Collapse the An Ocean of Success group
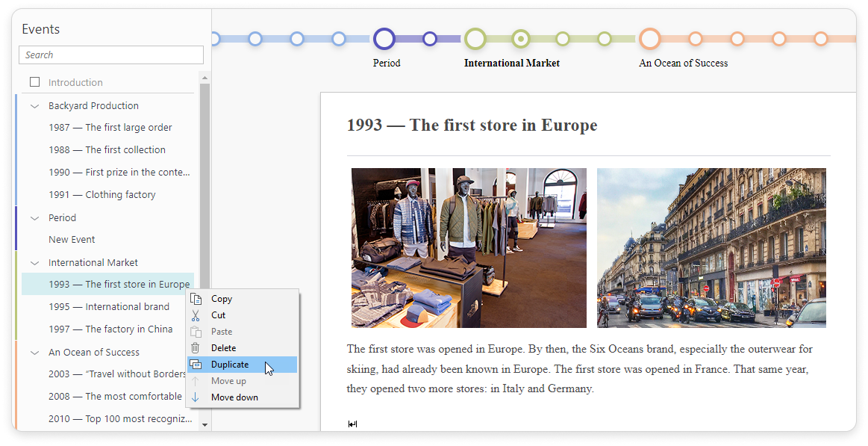Screen dimensions: 868x446 coord(35,353)
